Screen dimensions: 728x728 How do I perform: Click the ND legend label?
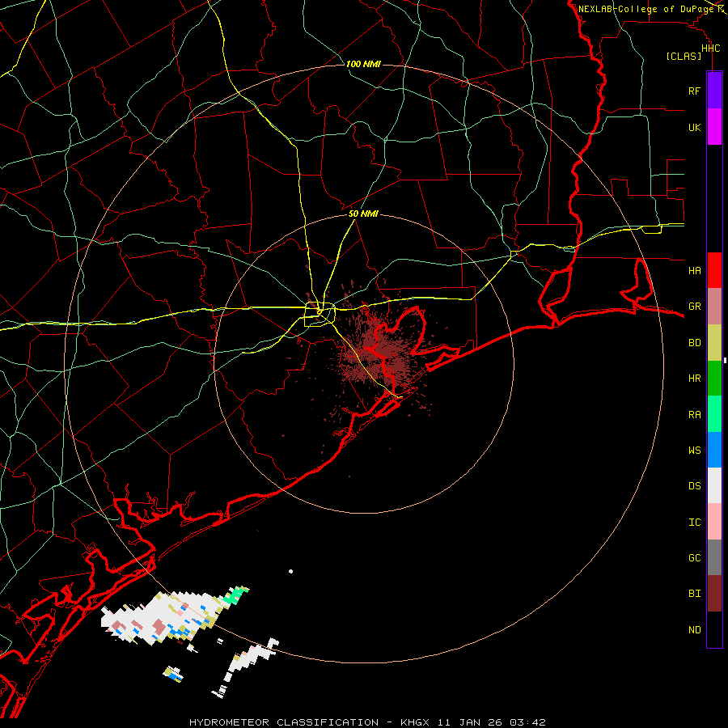[694, 630]
